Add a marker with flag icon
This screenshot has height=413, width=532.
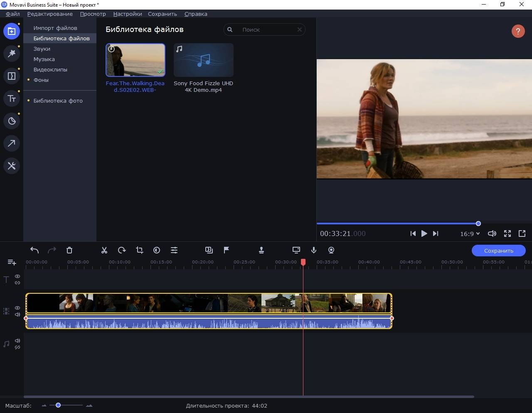tap(227, 250)
